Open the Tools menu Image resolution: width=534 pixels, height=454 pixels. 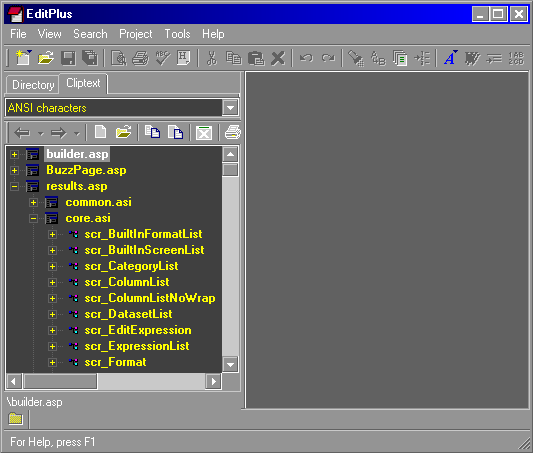point(177,34)
